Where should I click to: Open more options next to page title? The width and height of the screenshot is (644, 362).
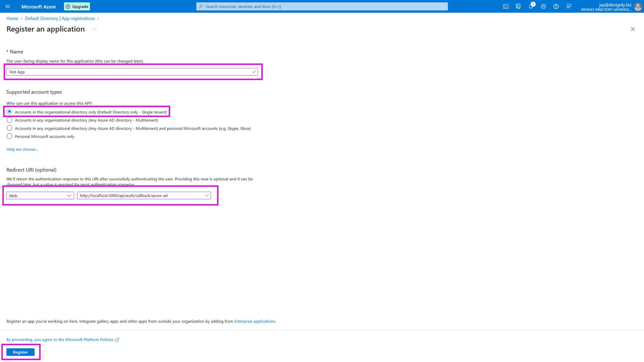point(95,29)
